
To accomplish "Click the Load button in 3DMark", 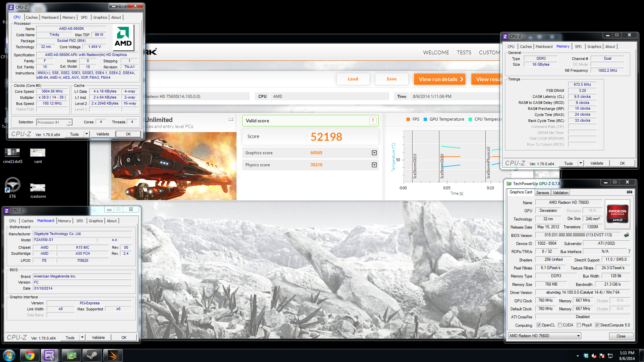I will point(353,79).
